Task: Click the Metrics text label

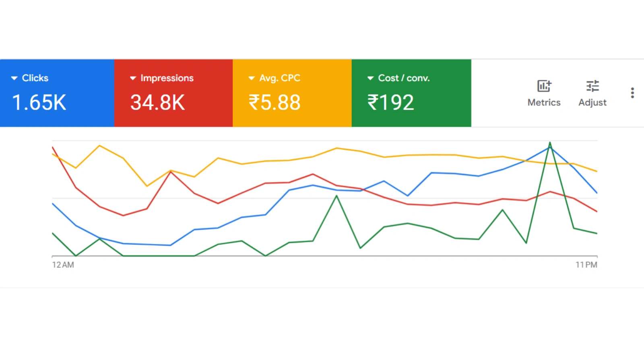Action: pos(544,103)
